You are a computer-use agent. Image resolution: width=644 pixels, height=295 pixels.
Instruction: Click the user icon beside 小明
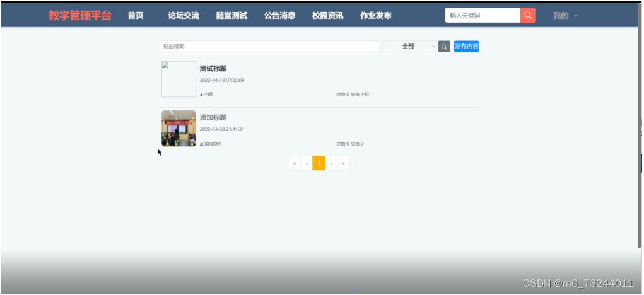point(201,95)
